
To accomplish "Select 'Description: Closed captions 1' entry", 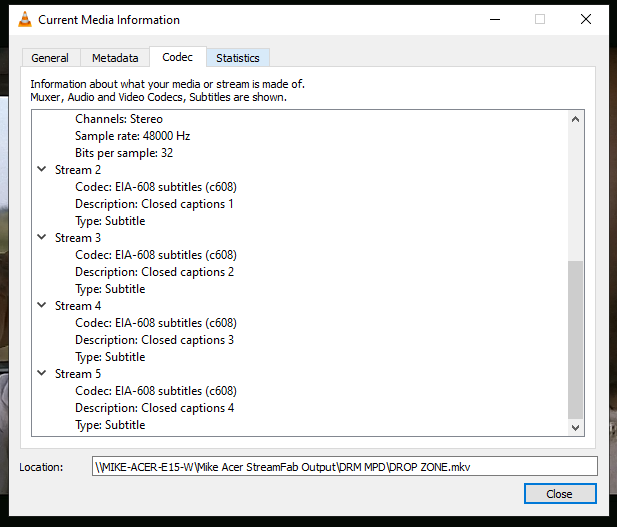I will (154, 204).
